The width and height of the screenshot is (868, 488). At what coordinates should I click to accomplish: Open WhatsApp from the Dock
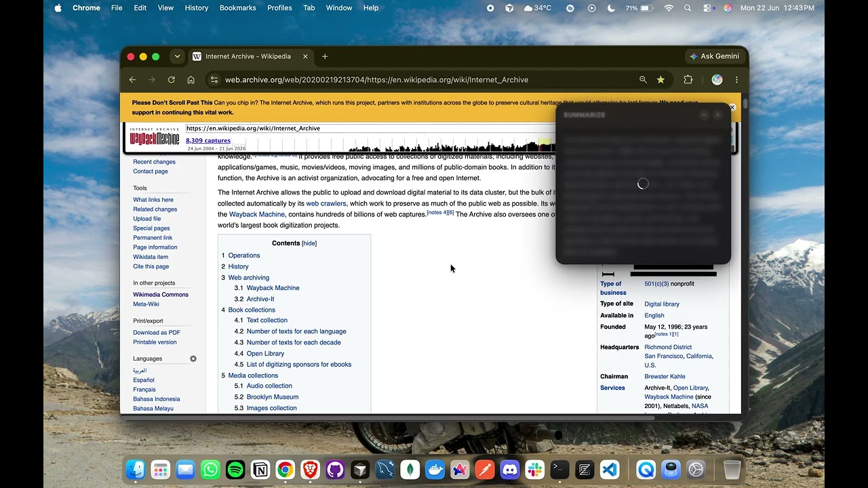pos(210,470)
